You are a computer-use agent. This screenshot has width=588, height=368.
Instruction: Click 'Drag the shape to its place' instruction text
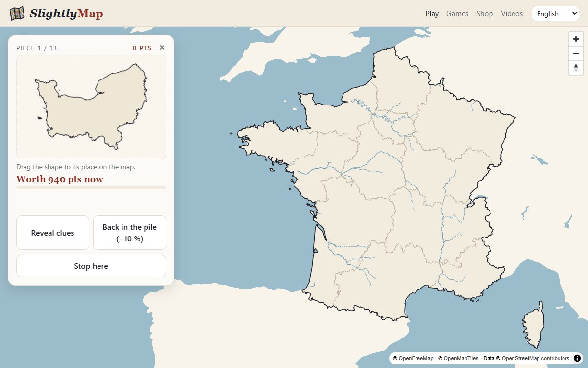click(76, 167)
